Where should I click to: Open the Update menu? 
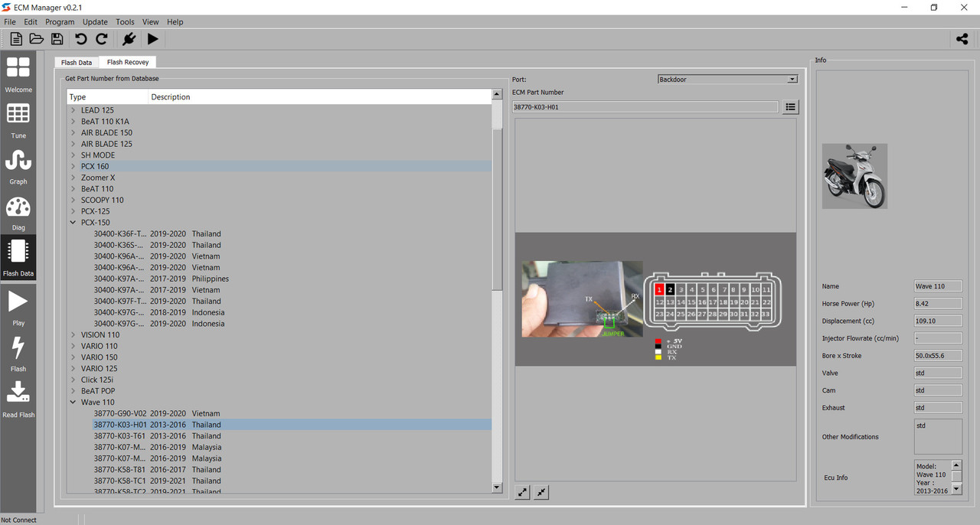[95, 22]
